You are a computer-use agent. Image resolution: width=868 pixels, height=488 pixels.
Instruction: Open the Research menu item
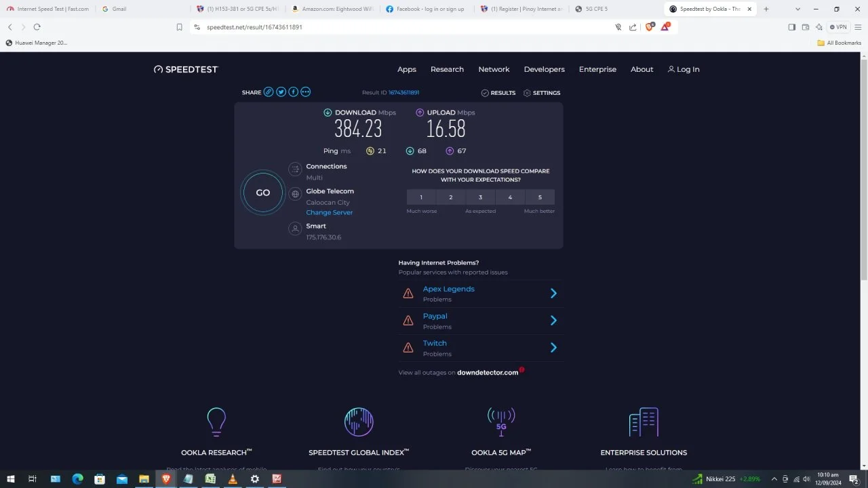[447, 69]
